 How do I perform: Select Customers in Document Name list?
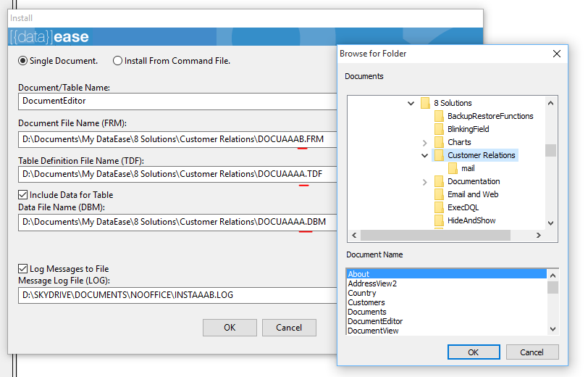coord(446,302)
